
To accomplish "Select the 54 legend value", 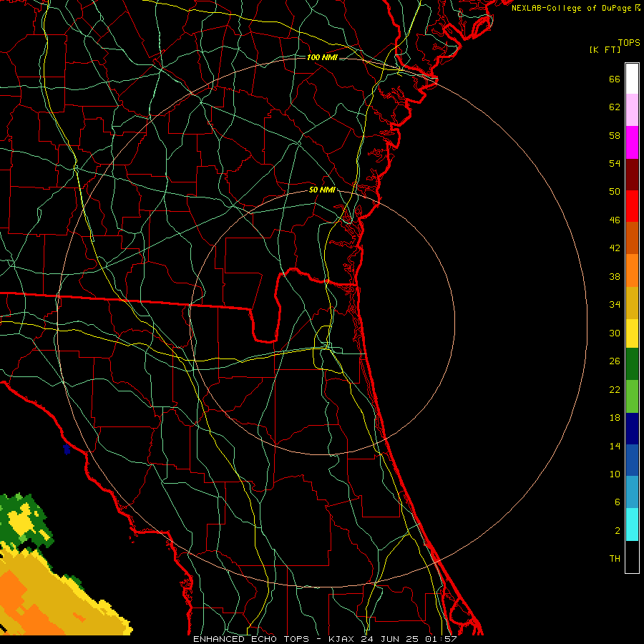I will tap(615, 163).
